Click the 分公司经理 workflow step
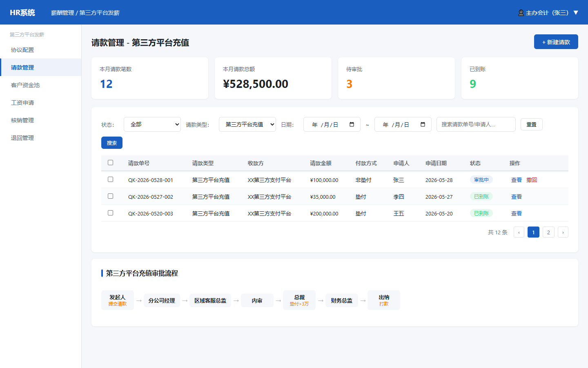The image size is (588, 368). point(162,300)
